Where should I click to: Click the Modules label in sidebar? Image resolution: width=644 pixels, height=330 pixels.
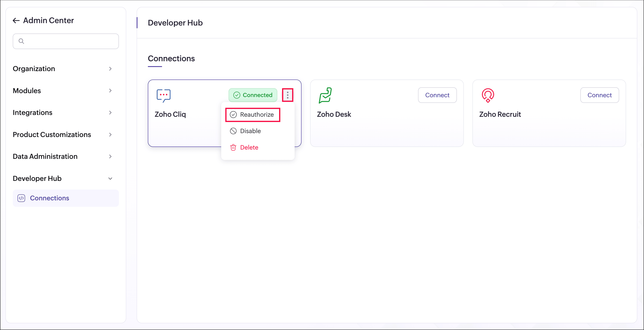27,91
